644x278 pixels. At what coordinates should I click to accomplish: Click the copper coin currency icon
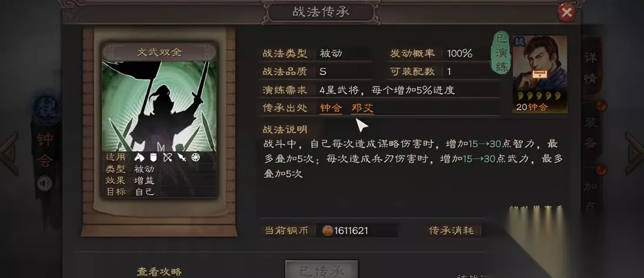tap(327, 231)
